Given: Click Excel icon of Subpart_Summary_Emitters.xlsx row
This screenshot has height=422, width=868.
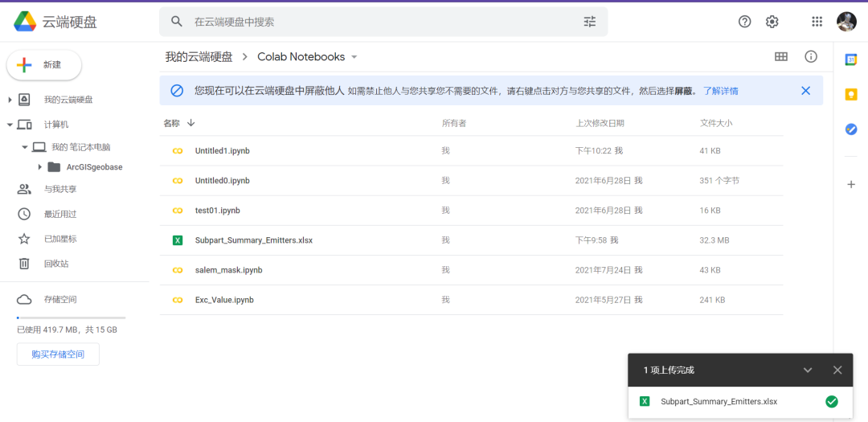Looking at the screenshot, I should (178, 240).
